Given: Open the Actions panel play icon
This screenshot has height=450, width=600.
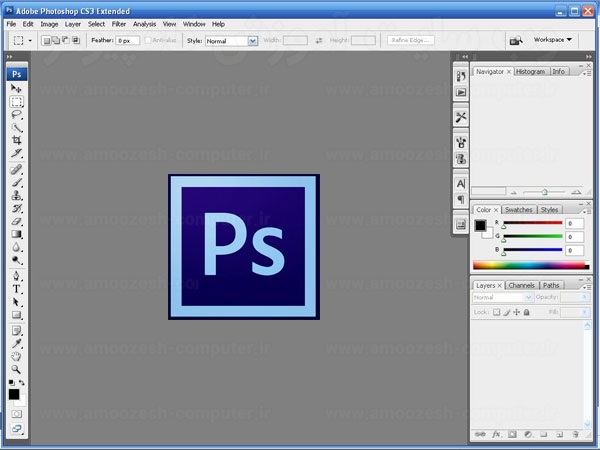Looking at the screenshot, I should click(x=461, y=92).
